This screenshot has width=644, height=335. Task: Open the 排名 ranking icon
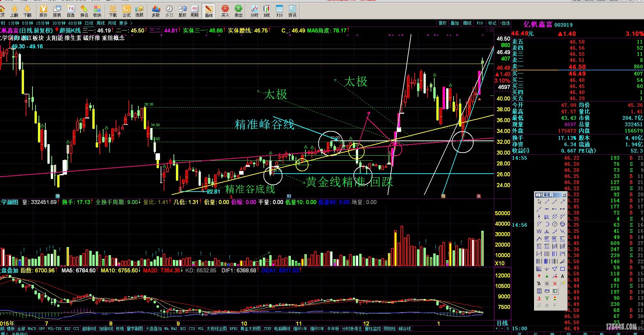[x=84, y=11]
